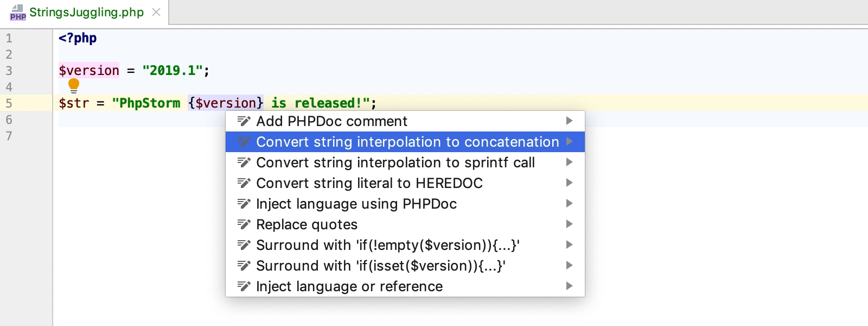Viewport: 868px width, 326px height.
Task: Click intention icon beside Inject language using PHPDoc
Action: [x=244, y=204]
